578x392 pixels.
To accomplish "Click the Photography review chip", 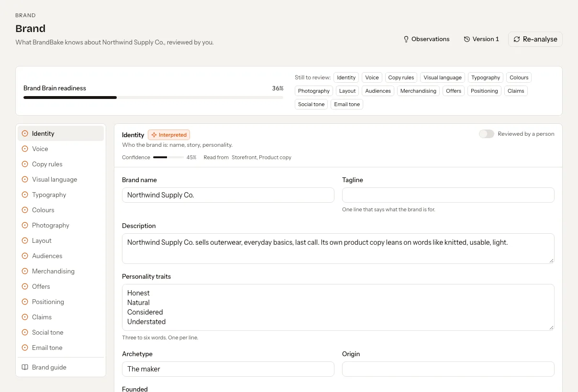I will pyautogui.click(x=314, y=91).
